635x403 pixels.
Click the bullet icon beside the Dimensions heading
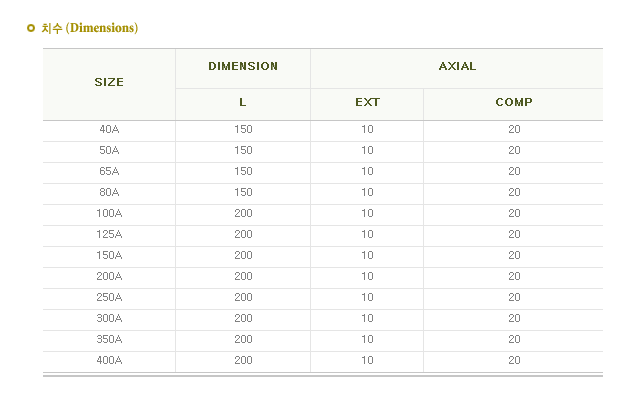tap(31, 28)
